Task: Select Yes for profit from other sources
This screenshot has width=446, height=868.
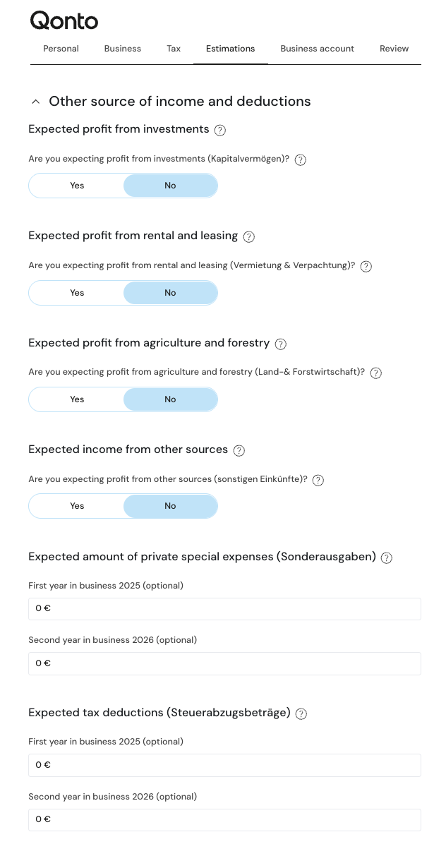Action: (77, 506)
